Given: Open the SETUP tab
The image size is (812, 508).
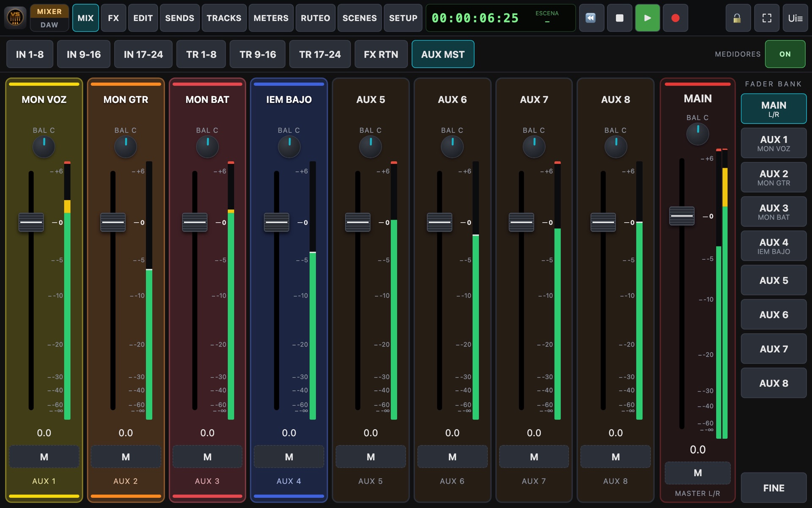Looking at the screenshot, I should click(403, 18).
